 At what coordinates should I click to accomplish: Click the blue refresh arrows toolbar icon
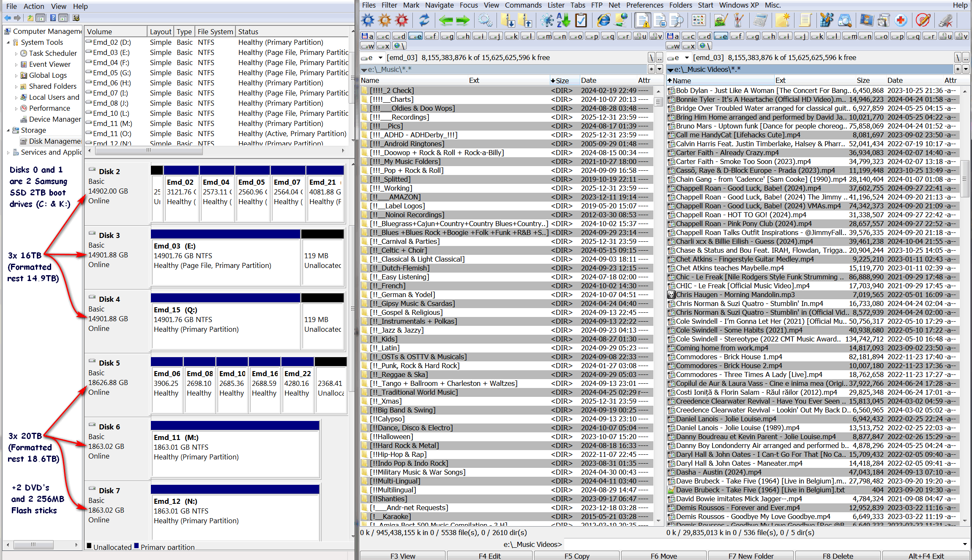[424, 20]
